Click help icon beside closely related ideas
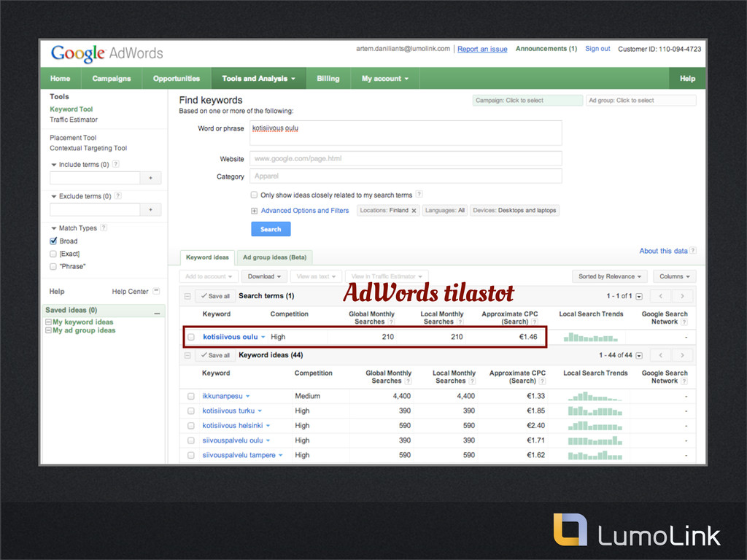The image size is (747, 560). click(x=419, y=194)
